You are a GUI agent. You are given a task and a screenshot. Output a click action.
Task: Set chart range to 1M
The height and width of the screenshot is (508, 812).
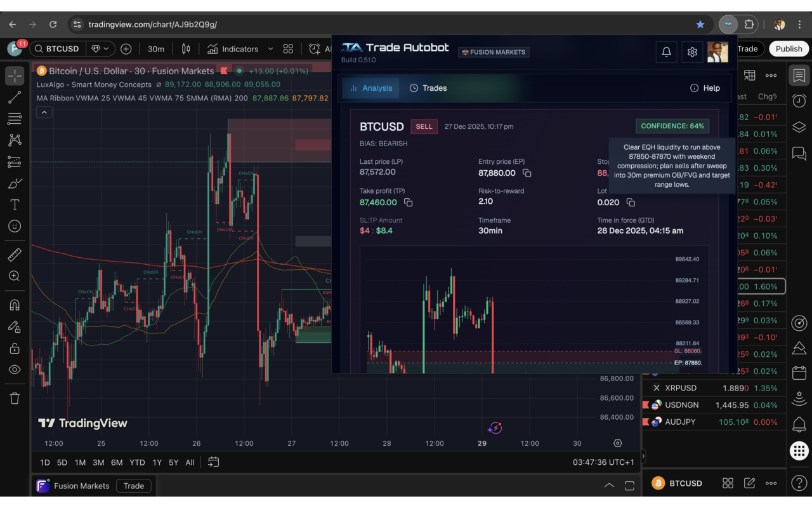80,462
